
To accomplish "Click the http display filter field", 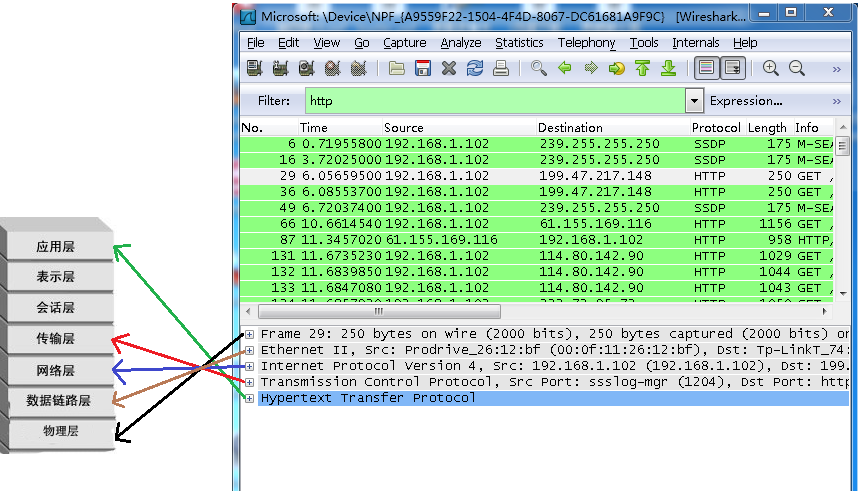I will click(495, 101).
